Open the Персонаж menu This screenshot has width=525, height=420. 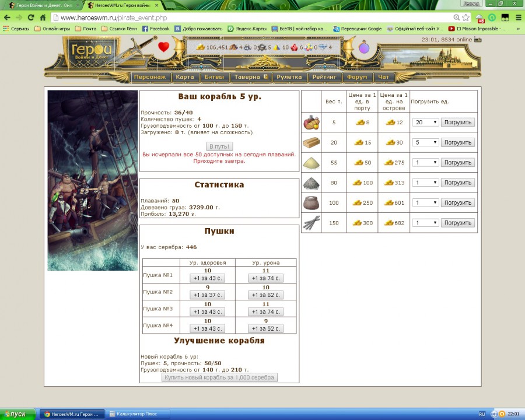pos(150,77)
